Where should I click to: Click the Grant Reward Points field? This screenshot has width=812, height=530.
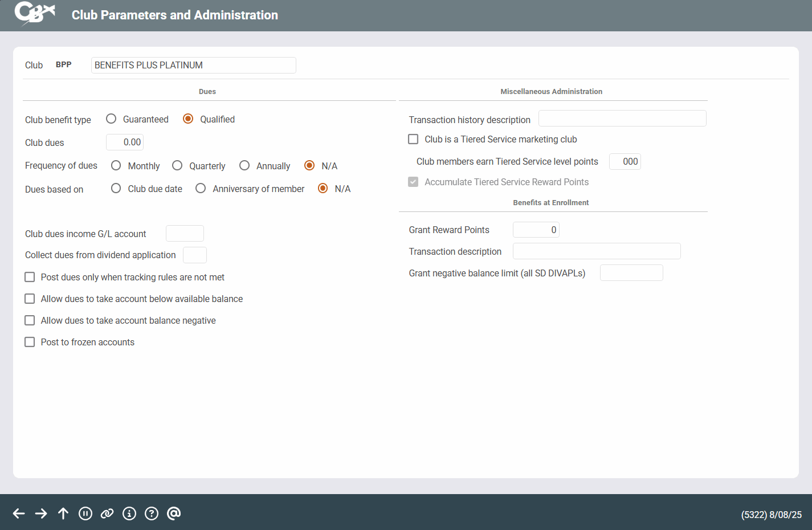536,230
